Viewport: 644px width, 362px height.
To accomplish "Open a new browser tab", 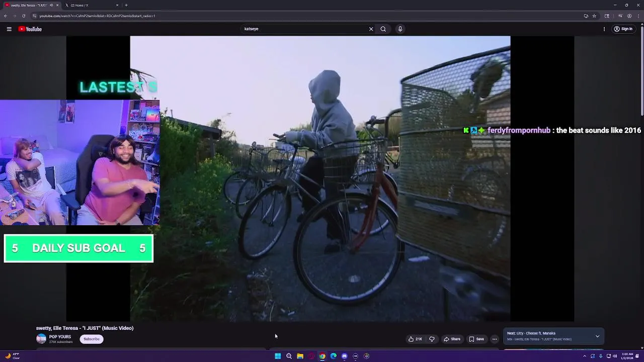I will click(126, 5).
